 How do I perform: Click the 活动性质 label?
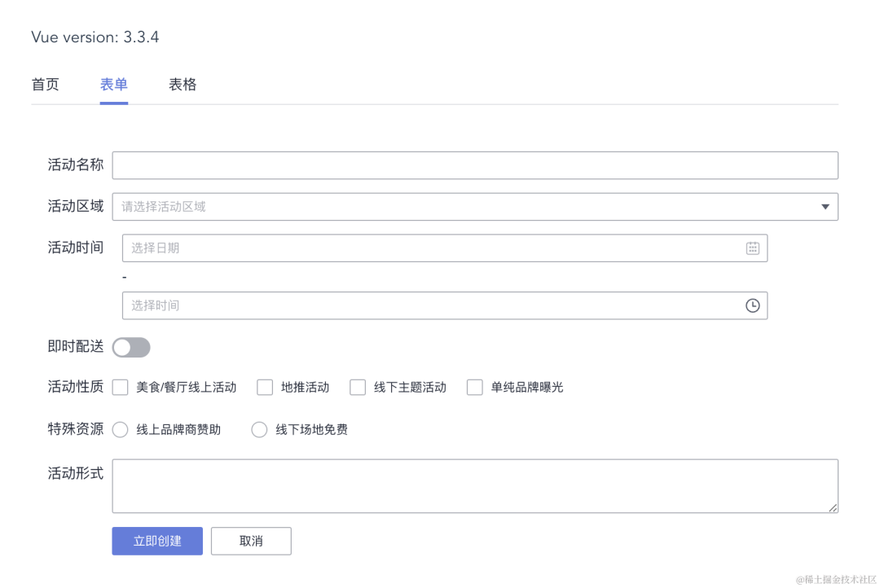click(76, 387)
